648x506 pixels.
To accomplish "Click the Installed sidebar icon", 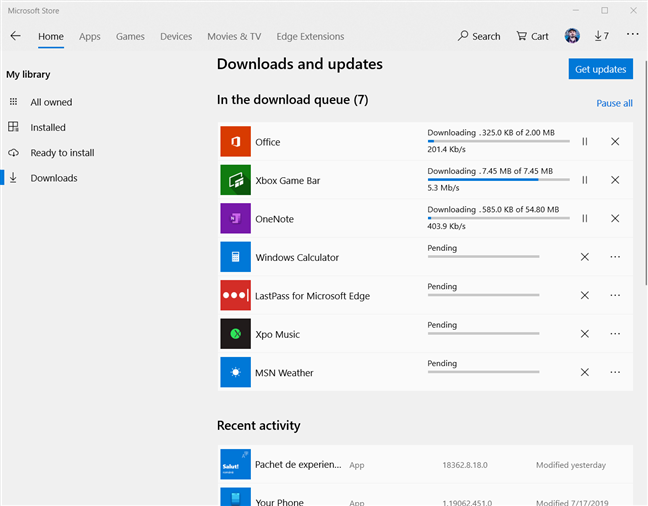I will click(13, 126).
